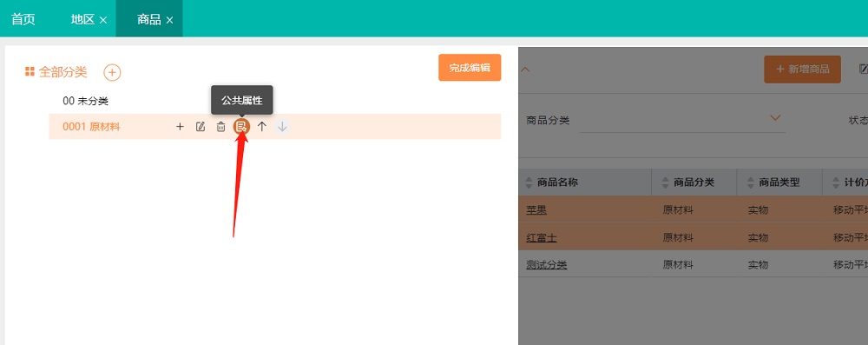Viewport: 868px width, 345px height.
Task: Open 公共属性 for the 原材料 category
Action: 241,127
